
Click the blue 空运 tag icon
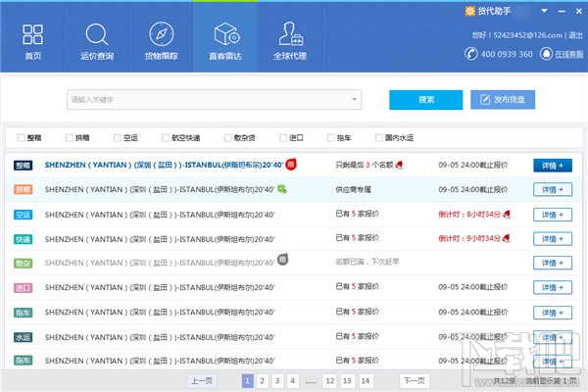pyautogui.click(x=23, y=215)
